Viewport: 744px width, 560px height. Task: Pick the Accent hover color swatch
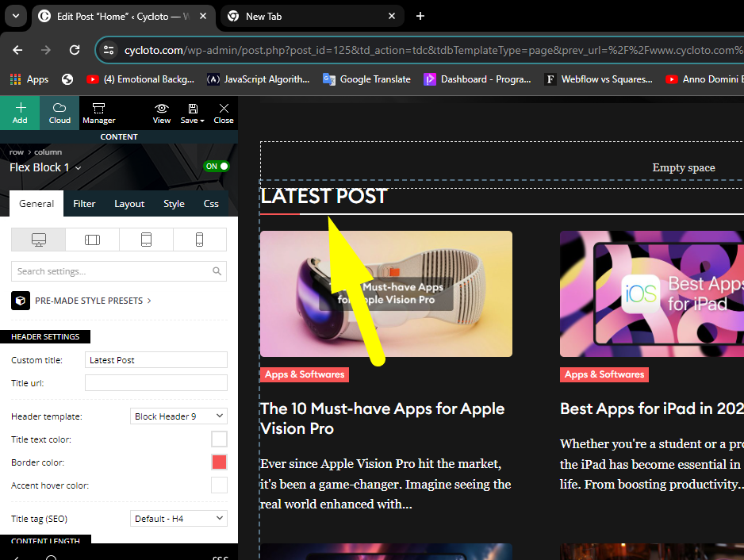click(x=219, y=485)
